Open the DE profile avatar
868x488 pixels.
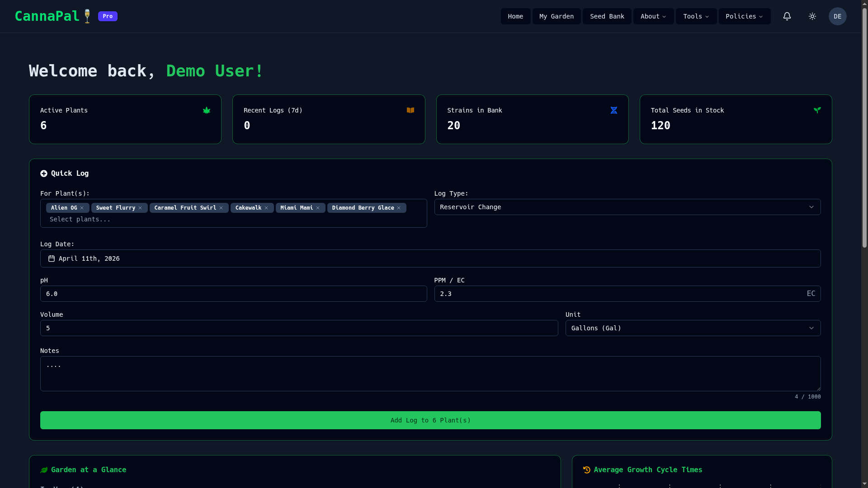[x=837, y=16]
